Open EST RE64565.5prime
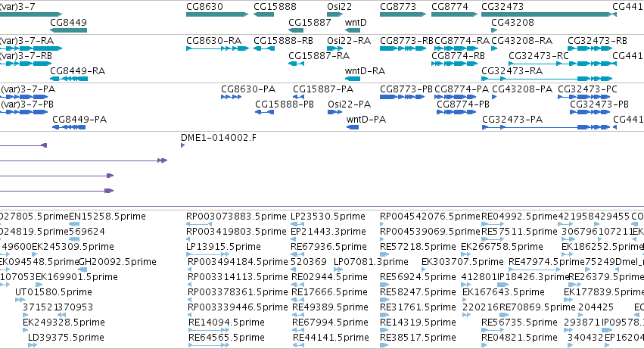The width and height of the screenshot is (644, 349). point(226,338)
